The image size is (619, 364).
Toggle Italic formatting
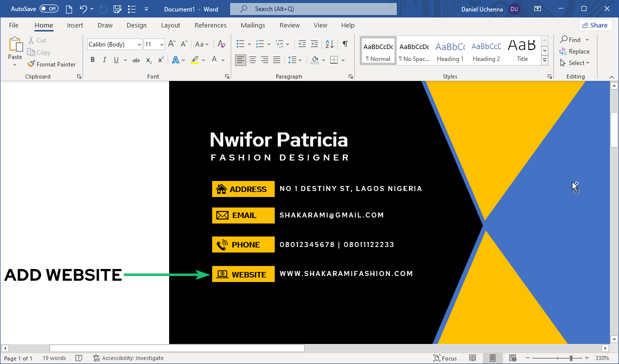pos(105,60)
